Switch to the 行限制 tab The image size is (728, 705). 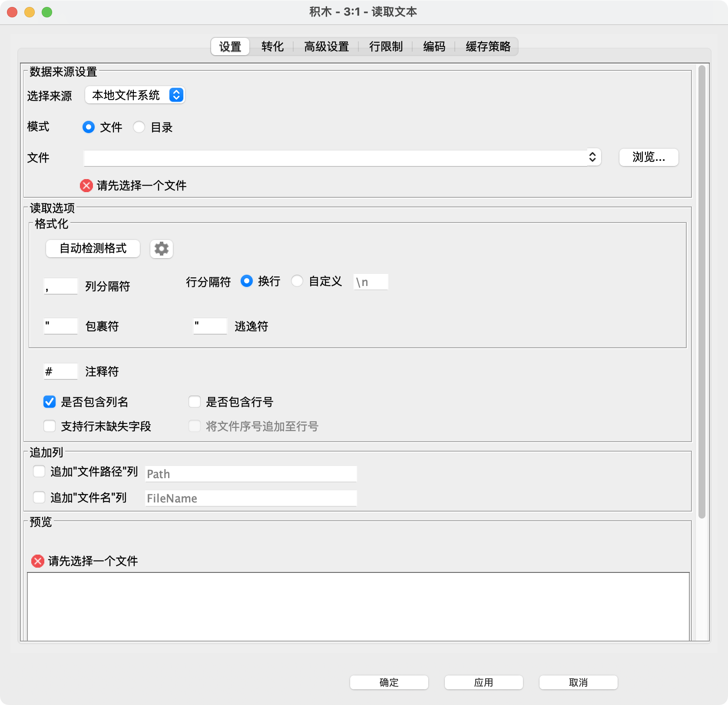(x=386, y=47)
